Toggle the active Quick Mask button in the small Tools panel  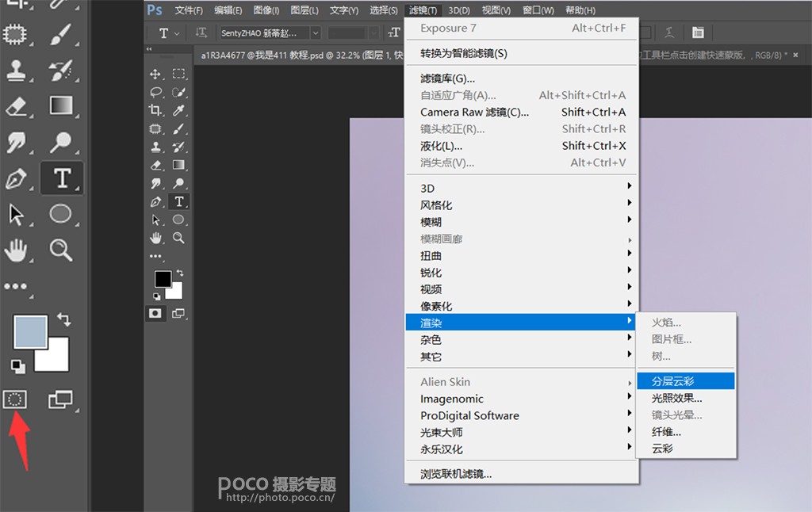coord(155,313)
